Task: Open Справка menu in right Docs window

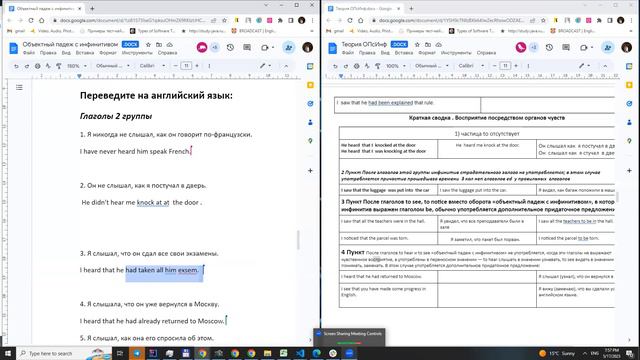Action: coord(486,53)
